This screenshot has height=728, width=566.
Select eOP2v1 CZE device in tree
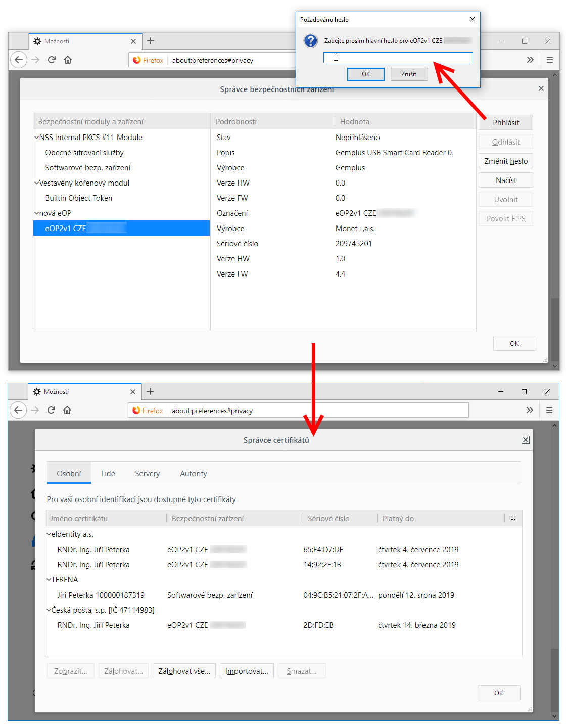pyautogui.click(x=121, y=228)
